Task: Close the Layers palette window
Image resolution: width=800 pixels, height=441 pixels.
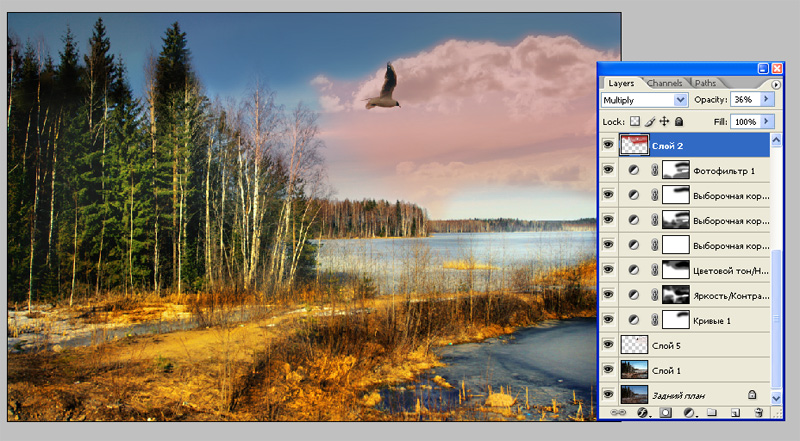Action: coord(777,68)
